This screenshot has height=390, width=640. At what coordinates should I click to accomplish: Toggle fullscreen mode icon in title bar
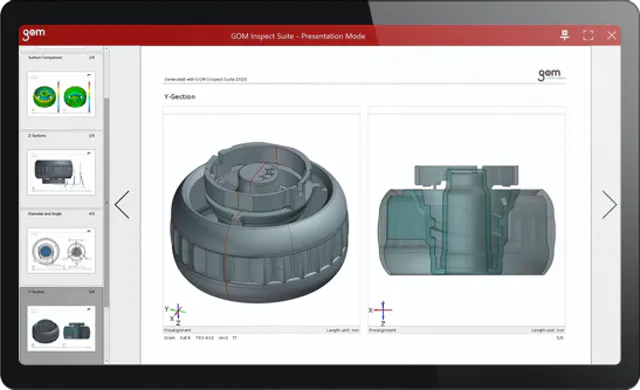588,35
